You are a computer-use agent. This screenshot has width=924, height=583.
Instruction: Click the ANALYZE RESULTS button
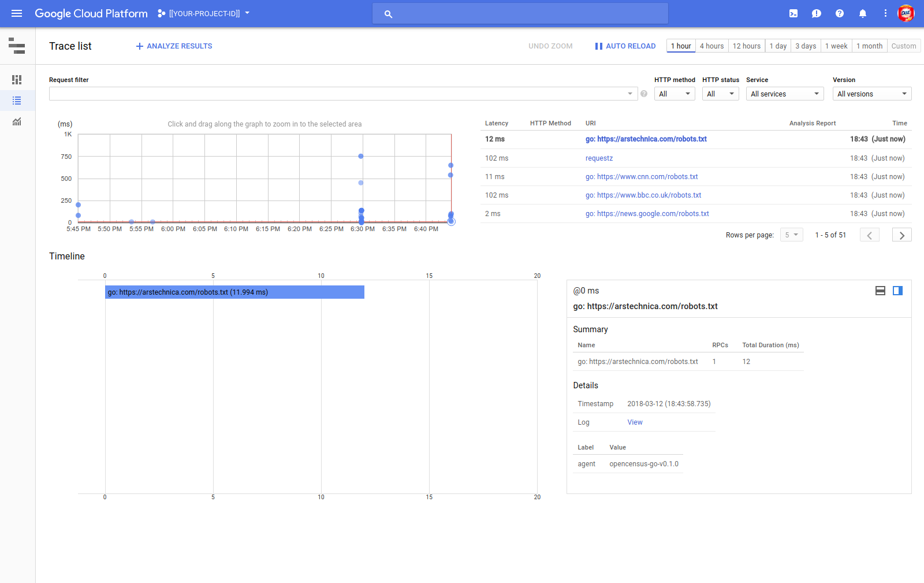tap(173, 46)
